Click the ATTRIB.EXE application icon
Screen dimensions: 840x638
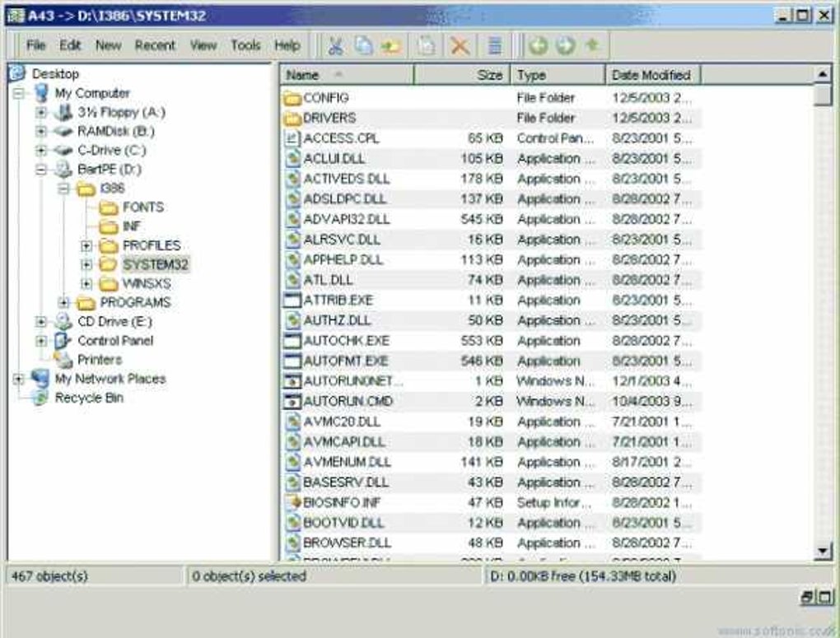point(292,300)
